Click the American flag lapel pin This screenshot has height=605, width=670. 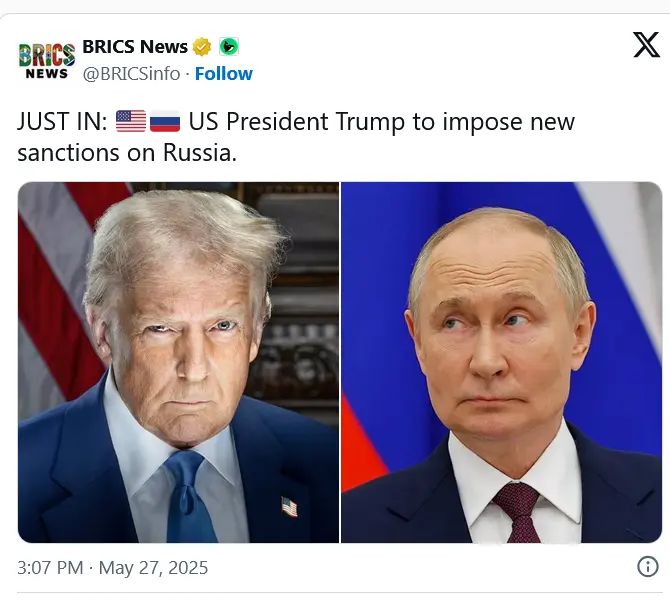[x=289, y=506]
